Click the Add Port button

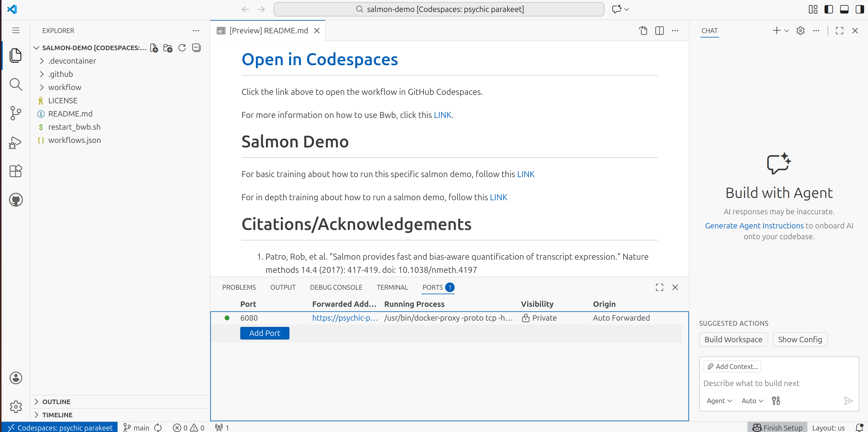tap(265, 333)
